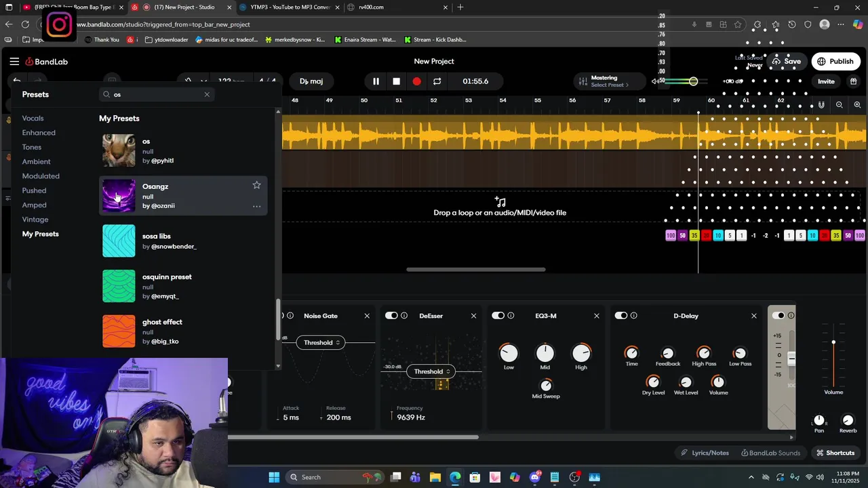Open DeEsser info icon
868x488 pixels.
(404, 316)
